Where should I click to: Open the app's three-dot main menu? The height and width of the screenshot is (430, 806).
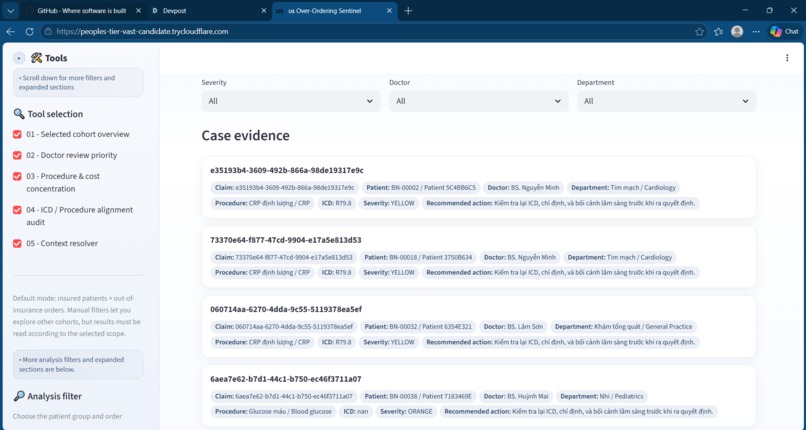pos(787,58)
